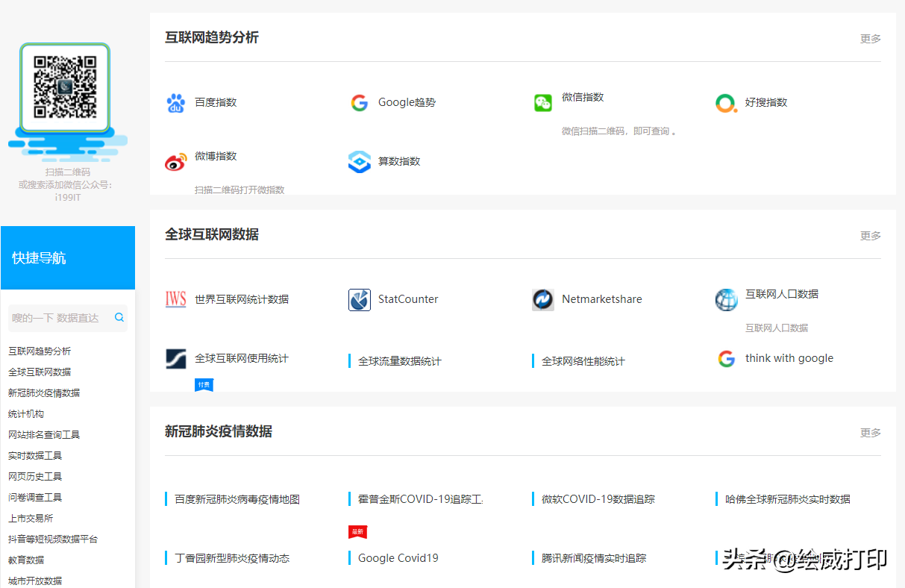Click the WeChat icon for 微信指数
Viewport: 905px width, 588px height.
pos(542,103)
